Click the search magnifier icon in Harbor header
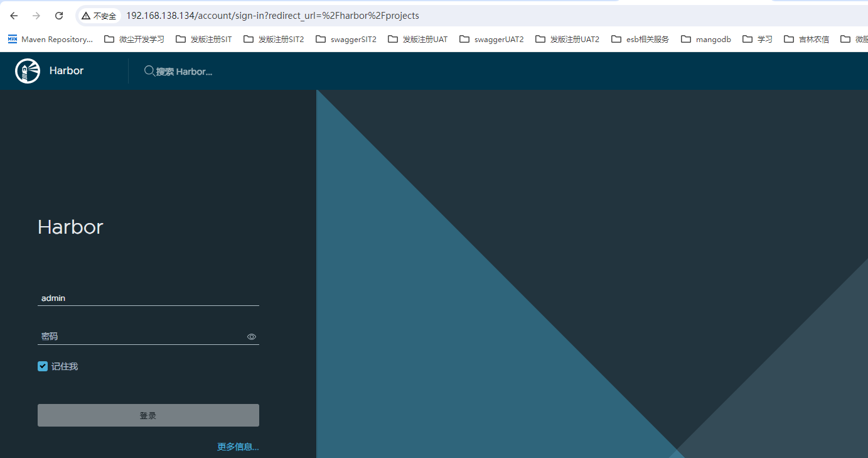Viewport: 868px width, 458px height. click(x=149, y=71)
